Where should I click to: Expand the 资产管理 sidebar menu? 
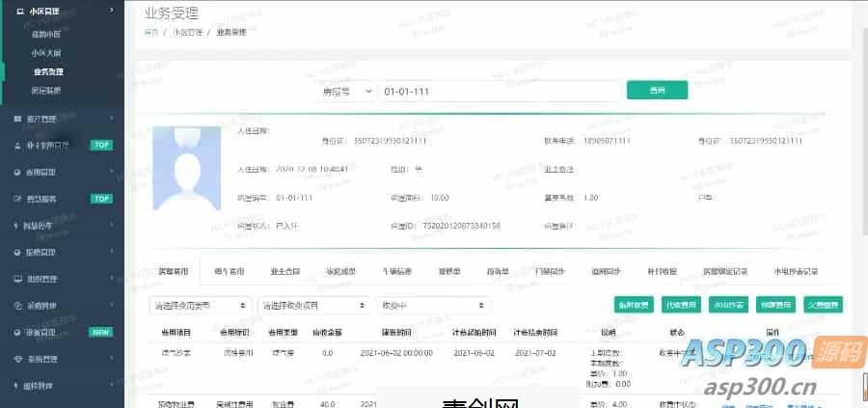[x=112, y=119]
